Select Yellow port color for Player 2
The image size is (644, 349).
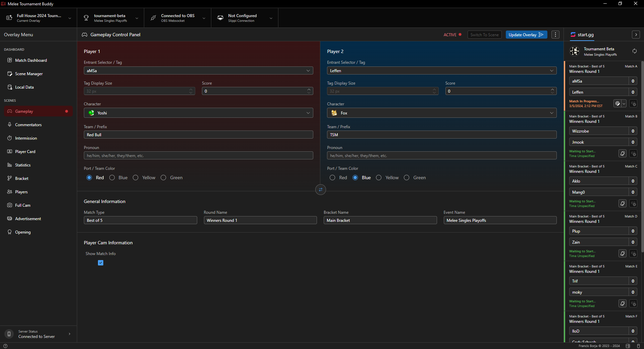point(379,178)
